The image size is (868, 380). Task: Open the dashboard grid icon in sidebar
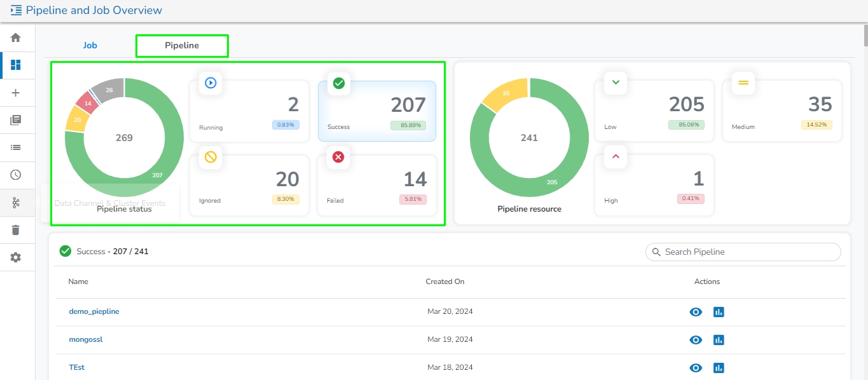pos(16,65)
